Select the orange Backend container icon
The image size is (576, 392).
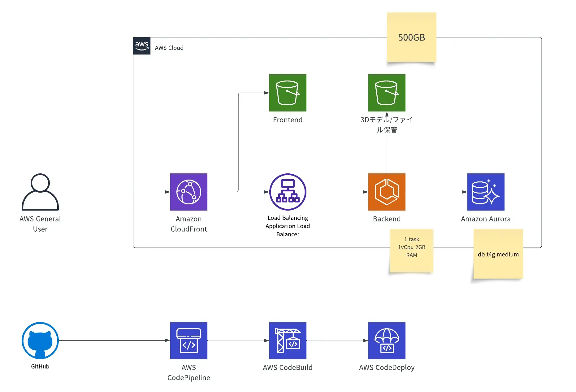[x=387, y=192]
